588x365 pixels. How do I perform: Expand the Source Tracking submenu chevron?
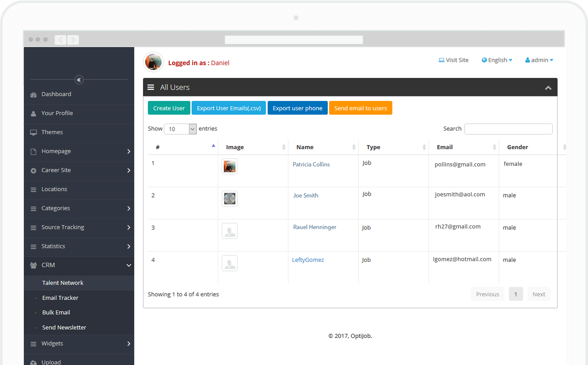(129, 227)
